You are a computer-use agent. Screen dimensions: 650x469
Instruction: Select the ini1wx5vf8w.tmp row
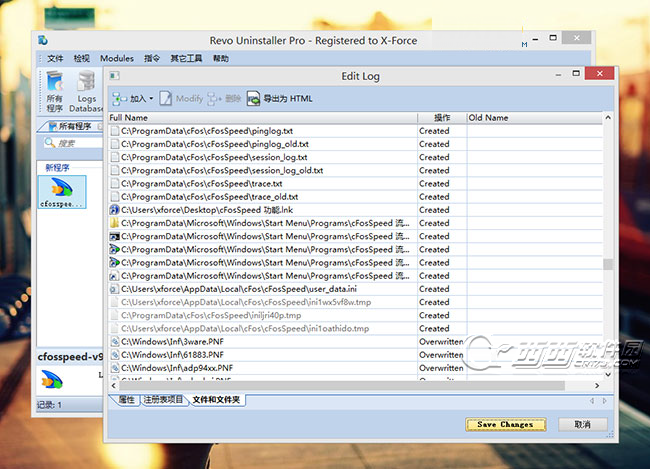[356, 302]
